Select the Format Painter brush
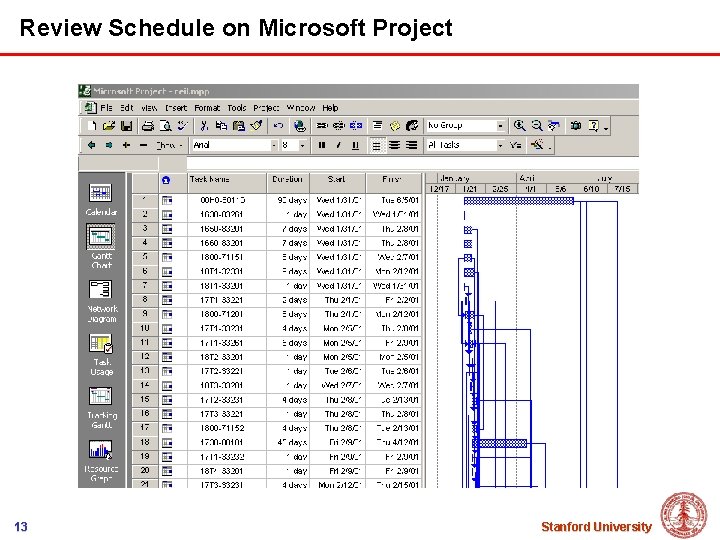The width and height of the screenshot is (720, 540). pyautogui.click(x=256, y=125)
